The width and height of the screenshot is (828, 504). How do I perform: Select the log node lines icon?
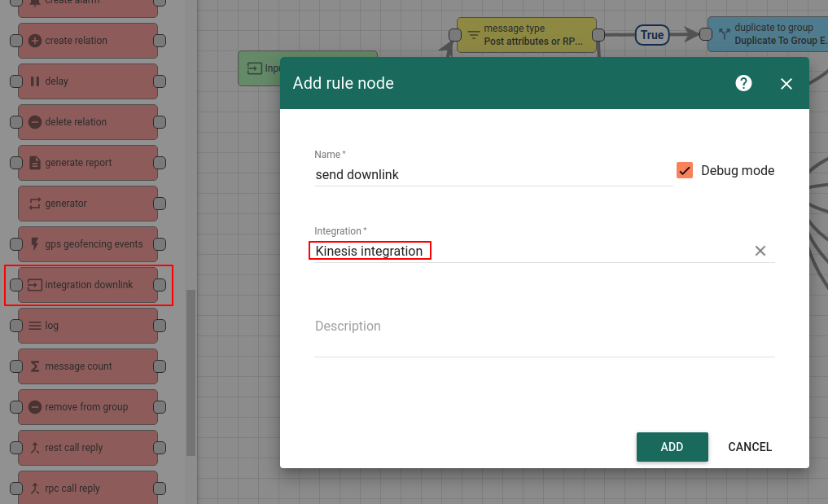pyautogui.click(x=35, y=326)
